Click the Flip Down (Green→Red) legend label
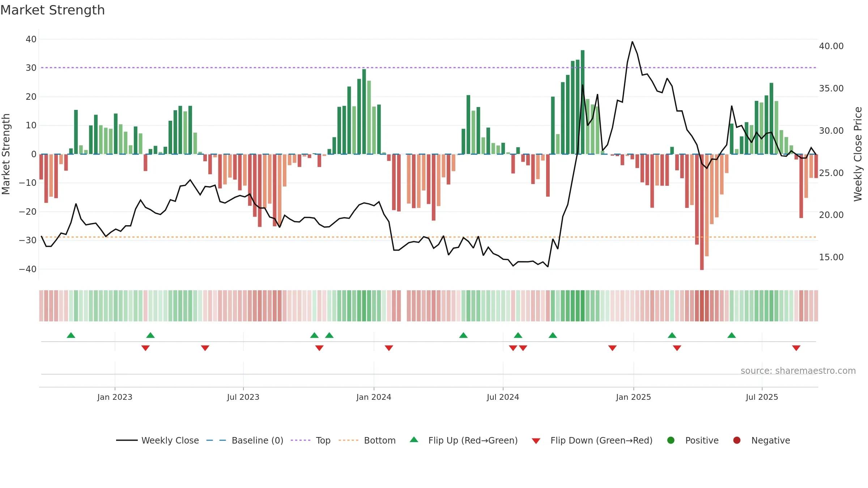 pyautogui.click(x=601, y=440)
